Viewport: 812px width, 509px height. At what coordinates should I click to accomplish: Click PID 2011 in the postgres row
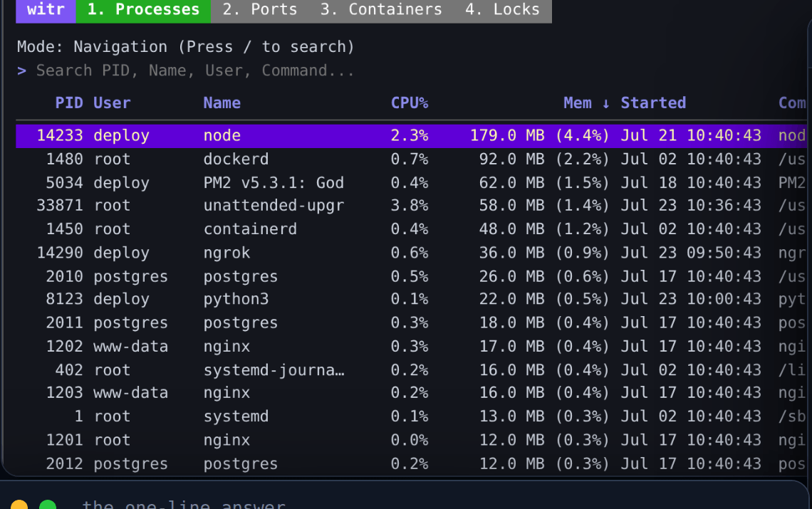(x=64, y=323)
